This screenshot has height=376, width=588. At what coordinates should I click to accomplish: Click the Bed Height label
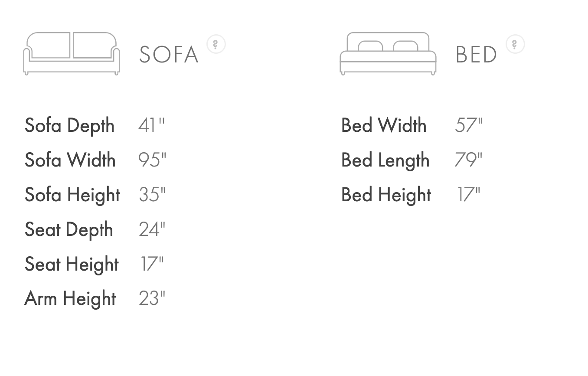click(386, 195)
